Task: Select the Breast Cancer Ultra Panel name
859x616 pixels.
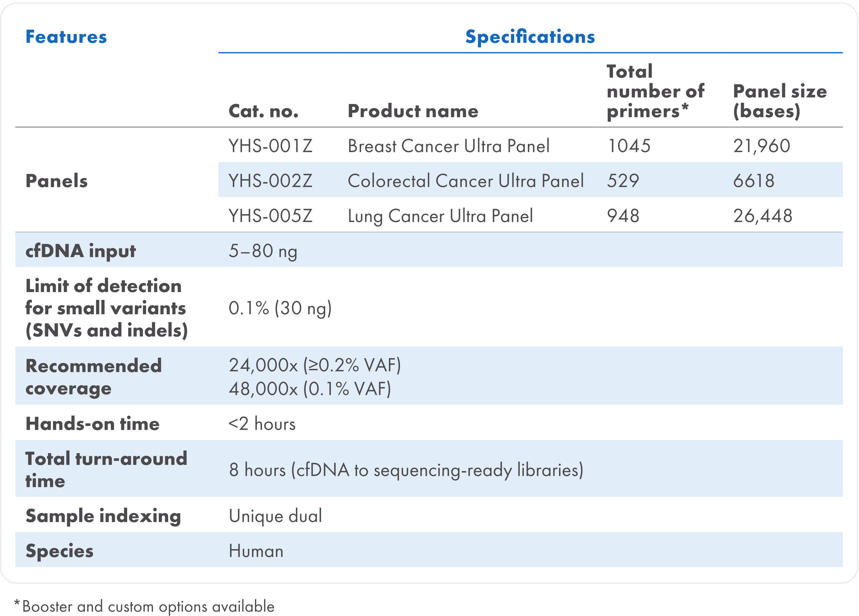Action: click(x=448, y=146)
